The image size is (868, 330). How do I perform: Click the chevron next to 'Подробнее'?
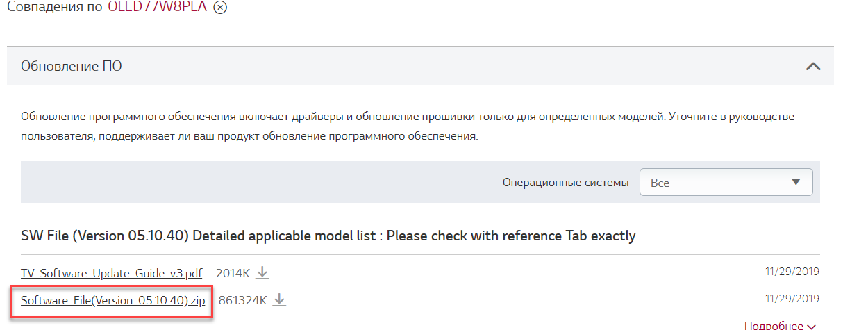(812, 326)
